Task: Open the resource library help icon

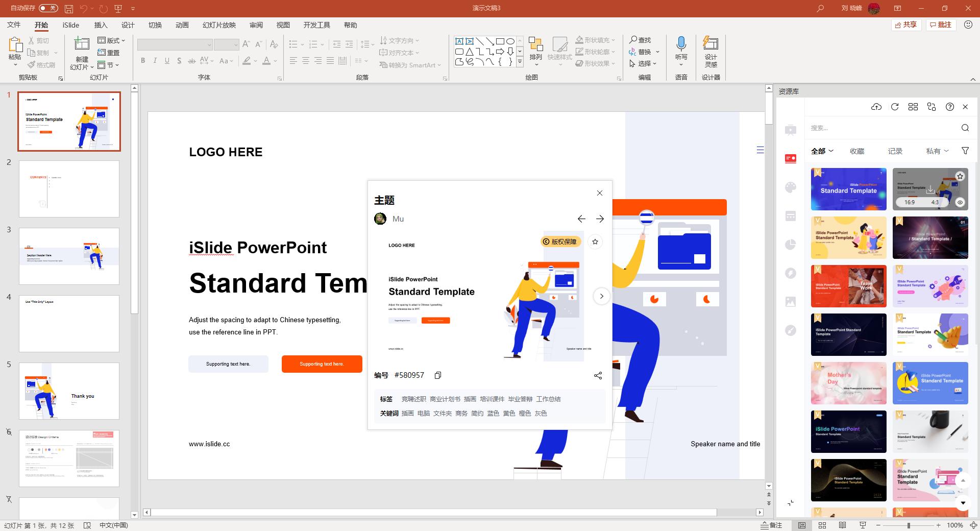Action: click(x=950, y=107)
